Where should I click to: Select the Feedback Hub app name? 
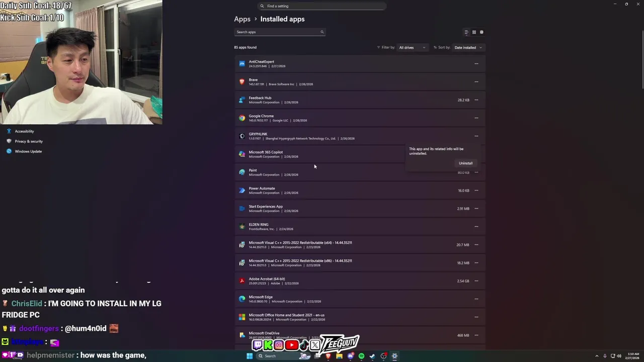(x=260, y=98)
